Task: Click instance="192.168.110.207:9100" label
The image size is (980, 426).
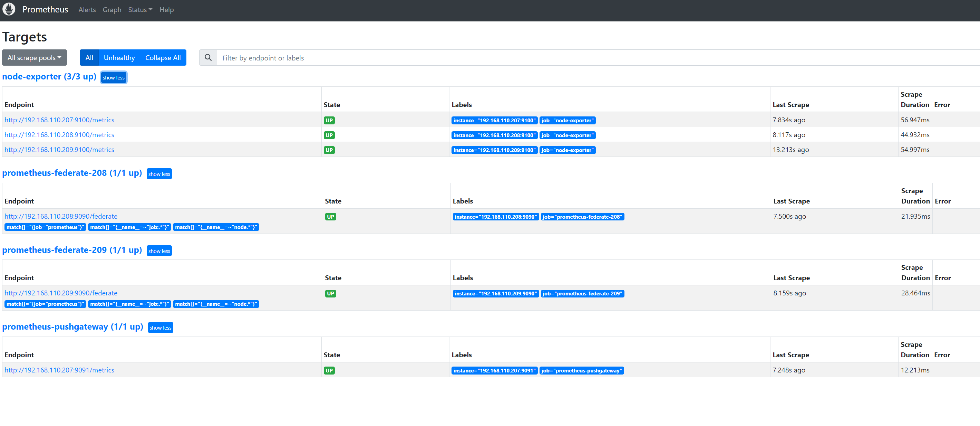Action: point(494,120)
